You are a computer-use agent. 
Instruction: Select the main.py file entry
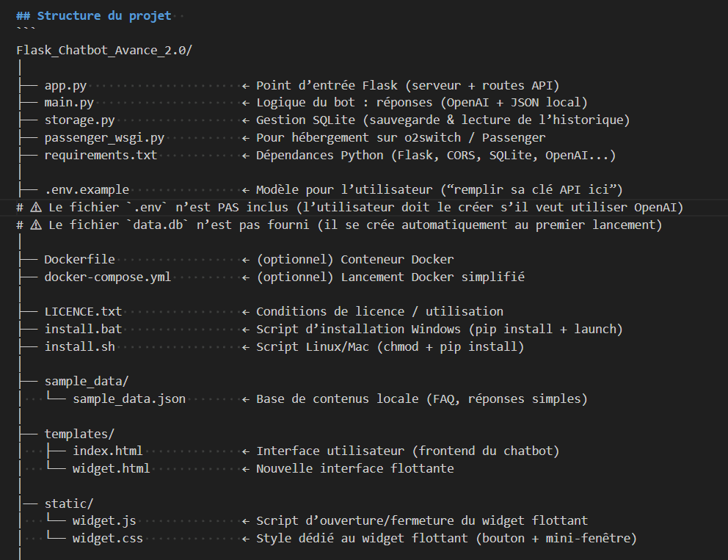pos(68,103)
